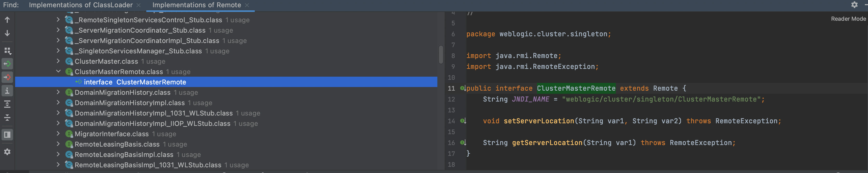This screenshot has height=173, width=868.
Task: Open the Group By options icon
Action: [x=7, y=51]
